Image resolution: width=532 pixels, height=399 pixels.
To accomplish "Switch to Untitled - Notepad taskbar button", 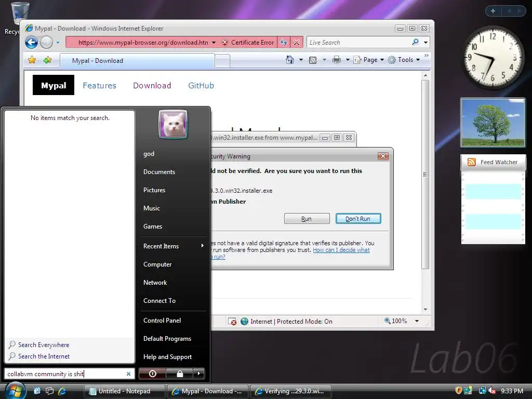I will 124,391.
